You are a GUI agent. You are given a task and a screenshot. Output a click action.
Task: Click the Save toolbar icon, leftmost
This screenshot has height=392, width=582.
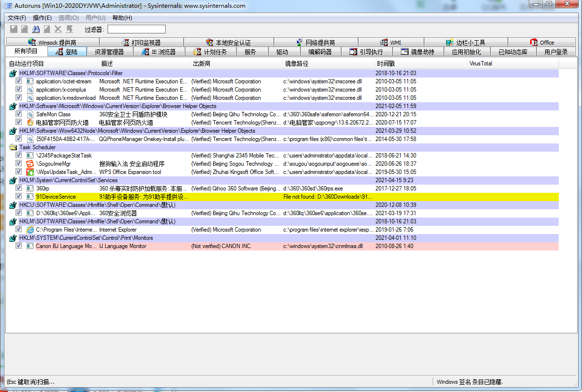coord(14,30)
